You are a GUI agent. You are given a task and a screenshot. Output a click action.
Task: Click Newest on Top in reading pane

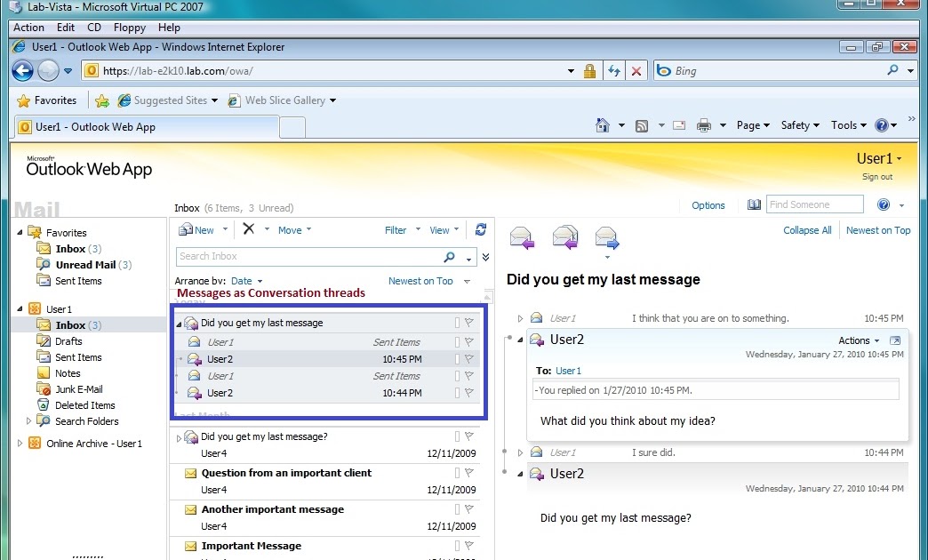878,230
